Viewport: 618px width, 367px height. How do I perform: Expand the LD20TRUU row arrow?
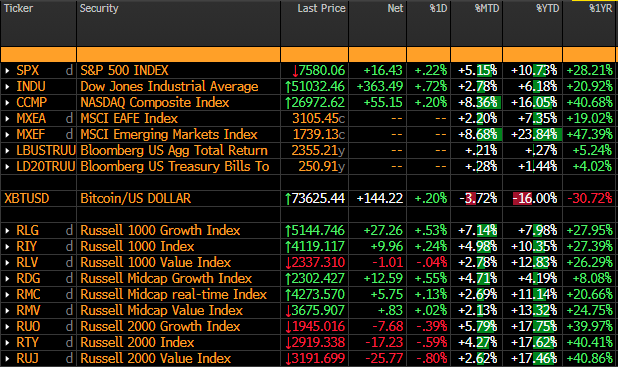point(7,167)
